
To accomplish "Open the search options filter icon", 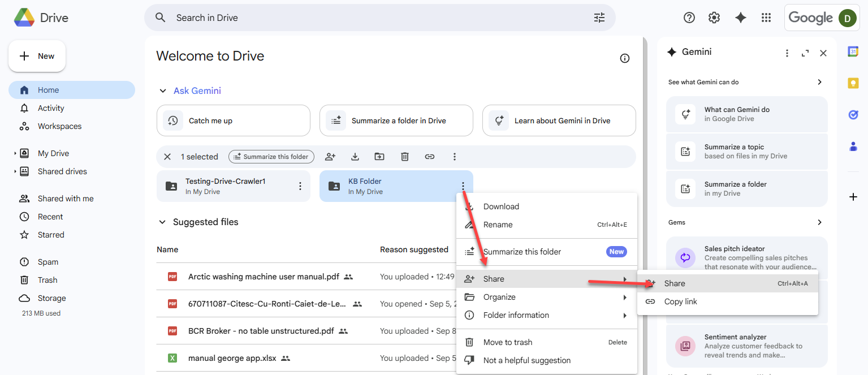I will 599,18.
